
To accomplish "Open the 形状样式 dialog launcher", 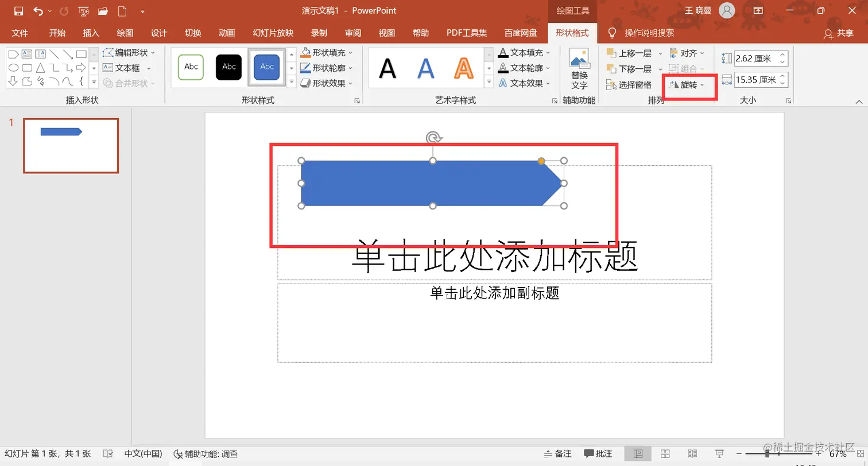I will [357, 101].
